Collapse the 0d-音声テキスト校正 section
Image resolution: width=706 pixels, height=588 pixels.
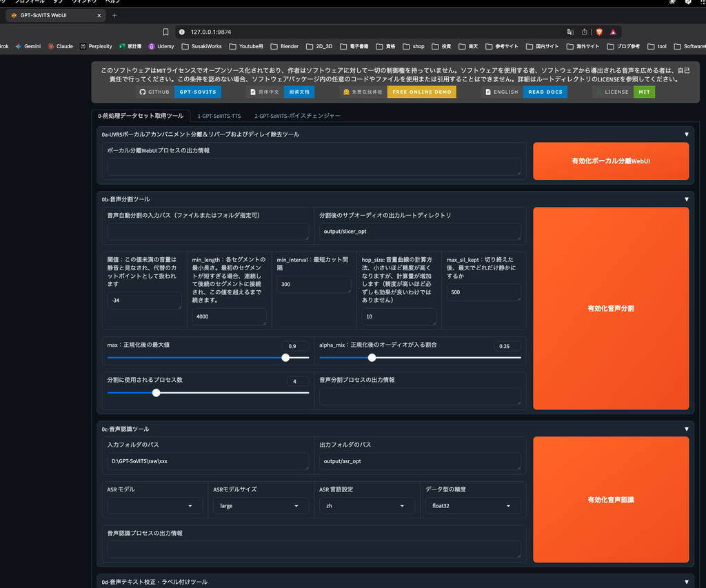coord(687,582)
